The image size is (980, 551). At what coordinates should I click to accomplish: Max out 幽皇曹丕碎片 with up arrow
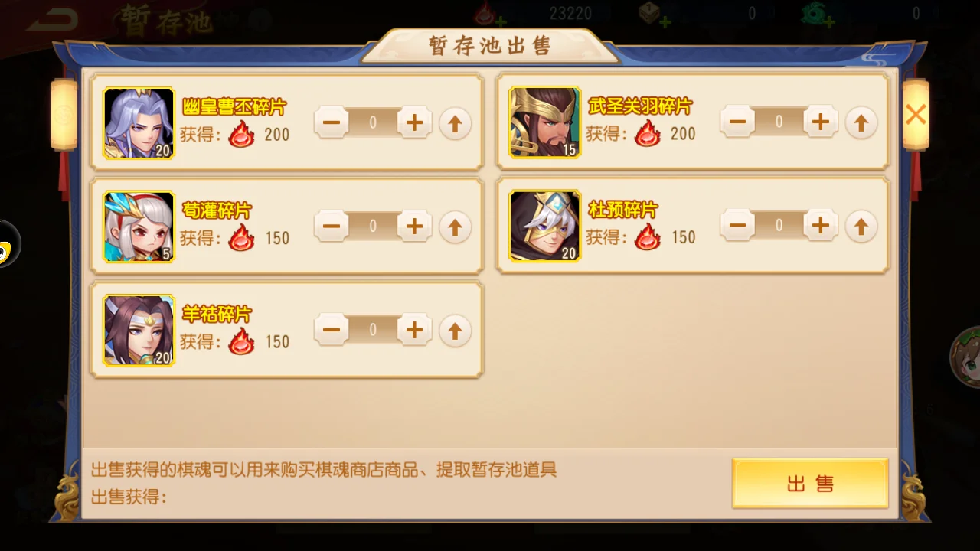pyautogui.click(x=455, y=123)
